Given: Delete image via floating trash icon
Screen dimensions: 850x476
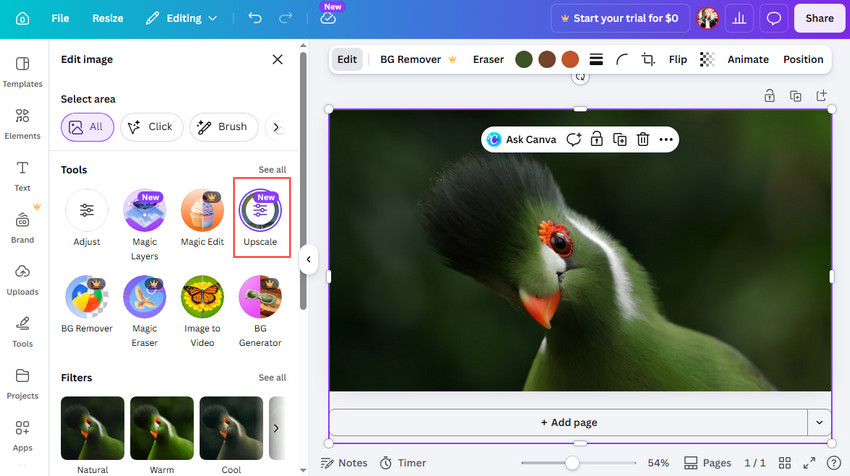Looking at the screenshot, I should [x=643, y=139].
